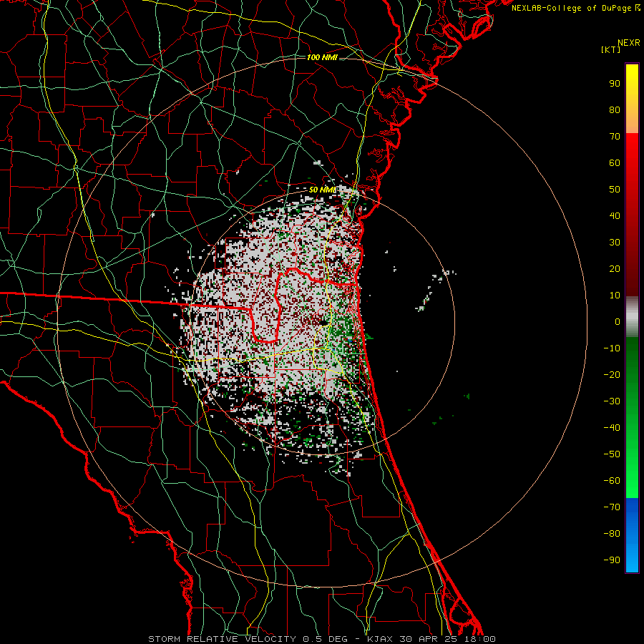The height and width of the screenshot is (644, 644).
Task: Click the 40 value on the velocity scale
Action: [x=615, y=216]
